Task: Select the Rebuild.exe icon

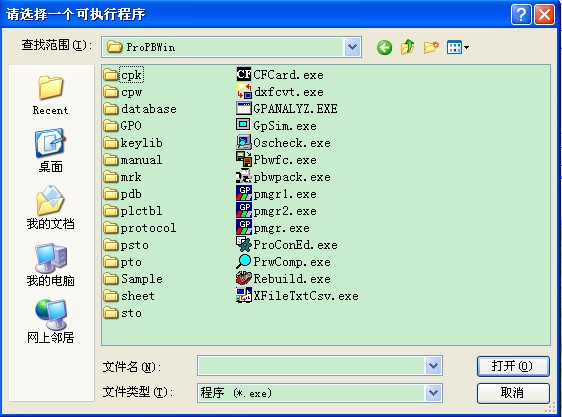Action: pos(244,279)
